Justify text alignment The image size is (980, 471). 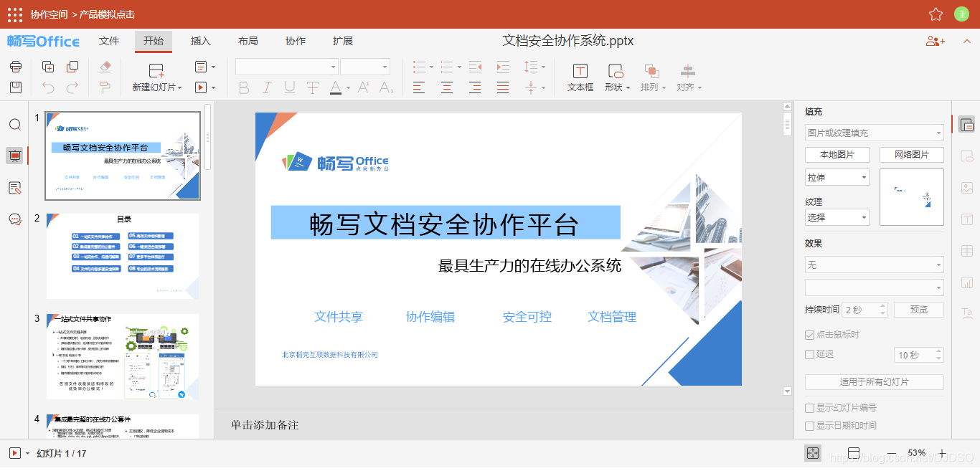[503, 87]
